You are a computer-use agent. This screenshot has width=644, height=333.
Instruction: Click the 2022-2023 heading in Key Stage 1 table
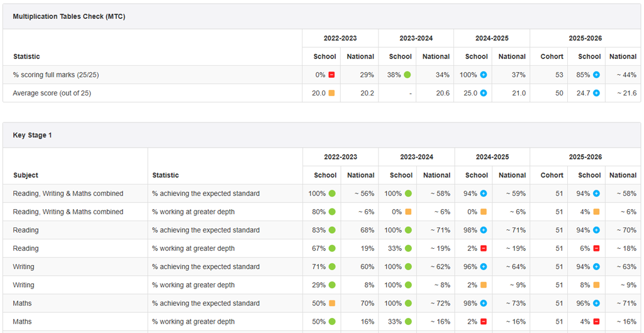[340, 156]
